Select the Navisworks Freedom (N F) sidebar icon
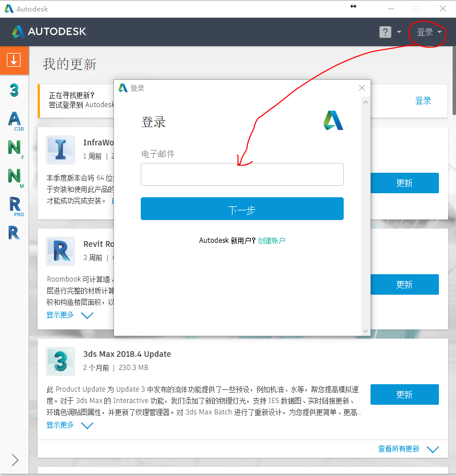 click(15, 149)
